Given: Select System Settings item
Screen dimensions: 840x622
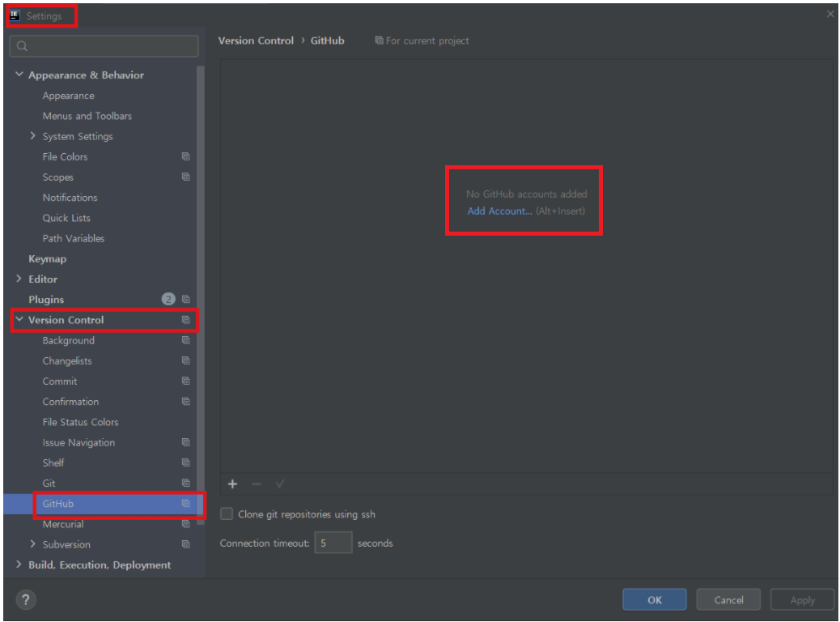Looking at the screenshot, I should [x=78, y=136].
